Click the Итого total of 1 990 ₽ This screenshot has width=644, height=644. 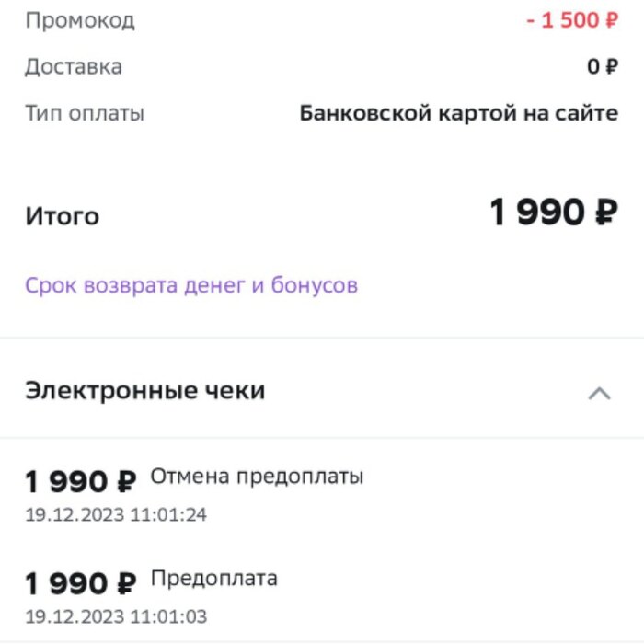click(553, 214)
